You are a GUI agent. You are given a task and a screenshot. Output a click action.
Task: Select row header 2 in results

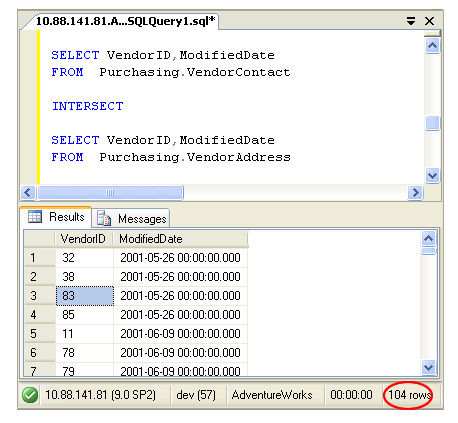coord(40,277)
